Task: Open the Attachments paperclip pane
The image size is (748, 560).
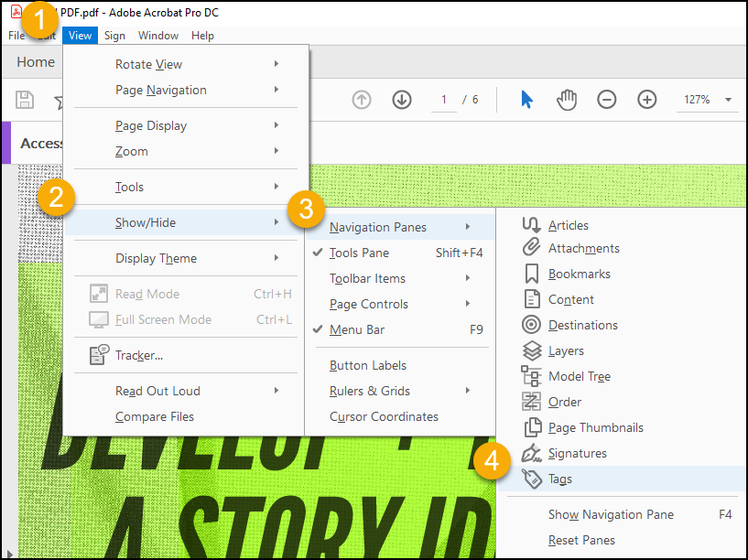Action: coord(622,248)
